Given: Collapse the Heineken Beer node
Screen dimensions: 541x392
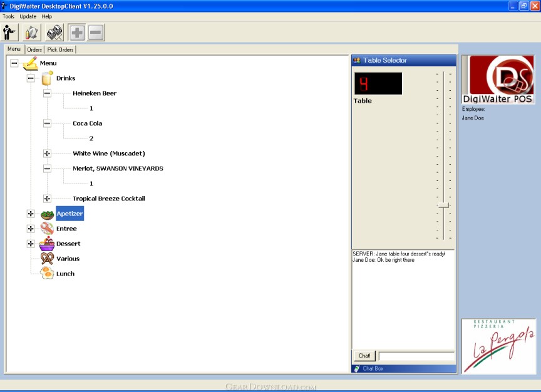Looking at the screenshot, I should [47, 93].
